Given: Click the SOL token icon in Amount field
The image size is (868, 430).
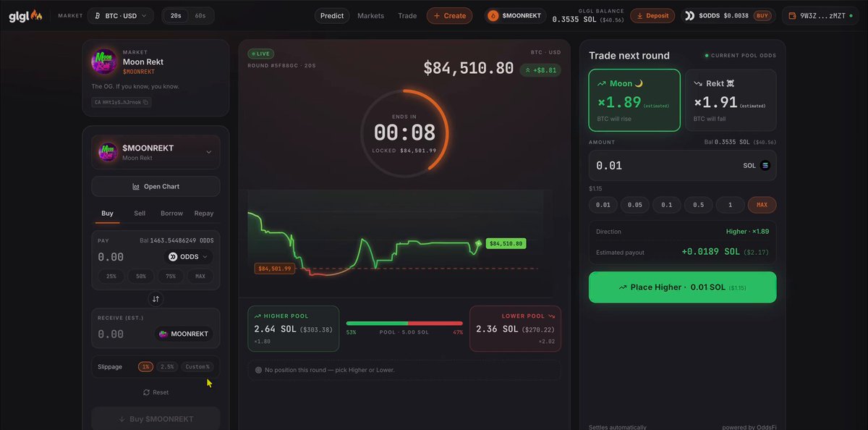Looking at the screenshot, I should pos(765,166).
